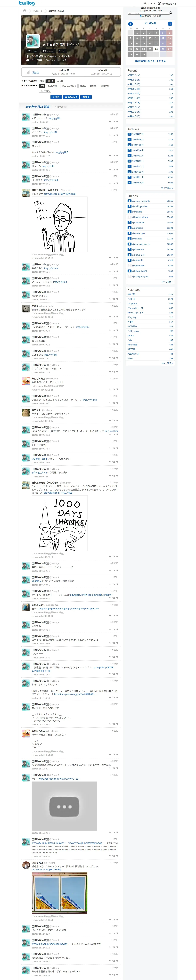Open friend @oruha_star

coord(139,233)
